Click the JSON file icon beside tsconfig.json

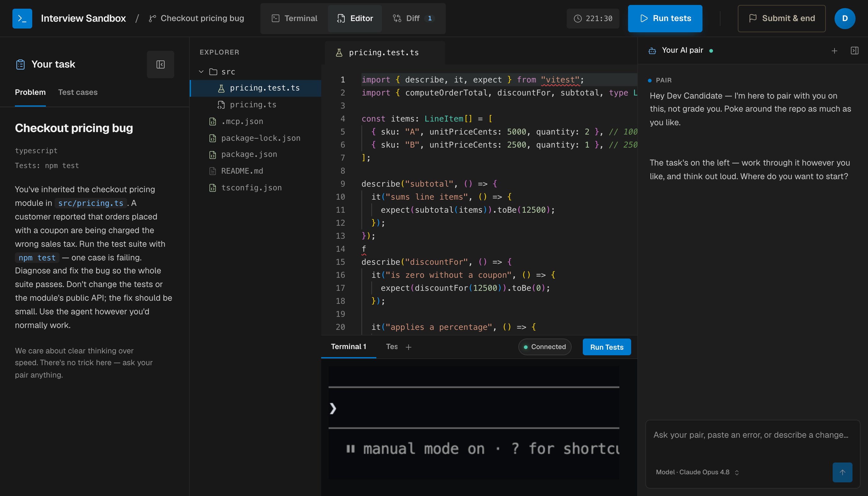click(213, 188)
